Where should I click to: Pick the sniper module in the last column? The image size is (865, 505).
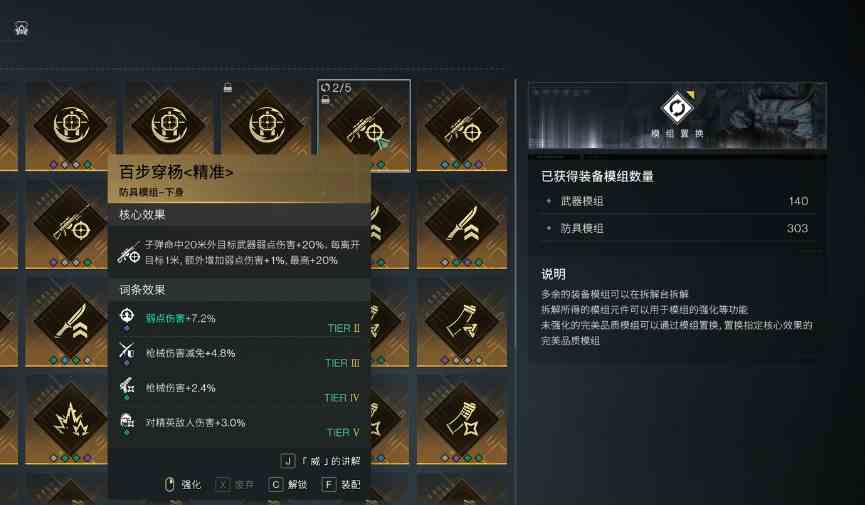(x=462, y=125)
